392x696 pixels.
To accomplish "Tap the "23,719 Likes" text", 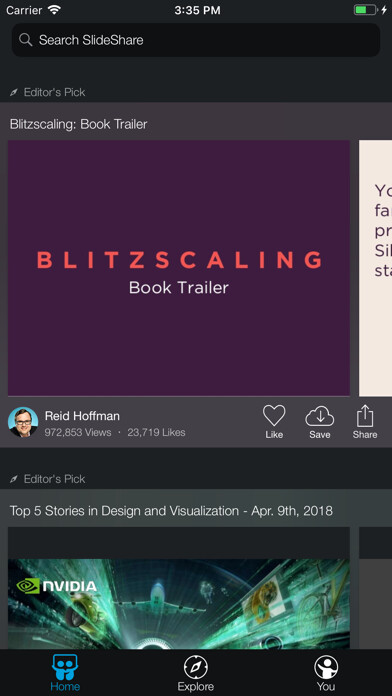I will (x=156, y=432).
